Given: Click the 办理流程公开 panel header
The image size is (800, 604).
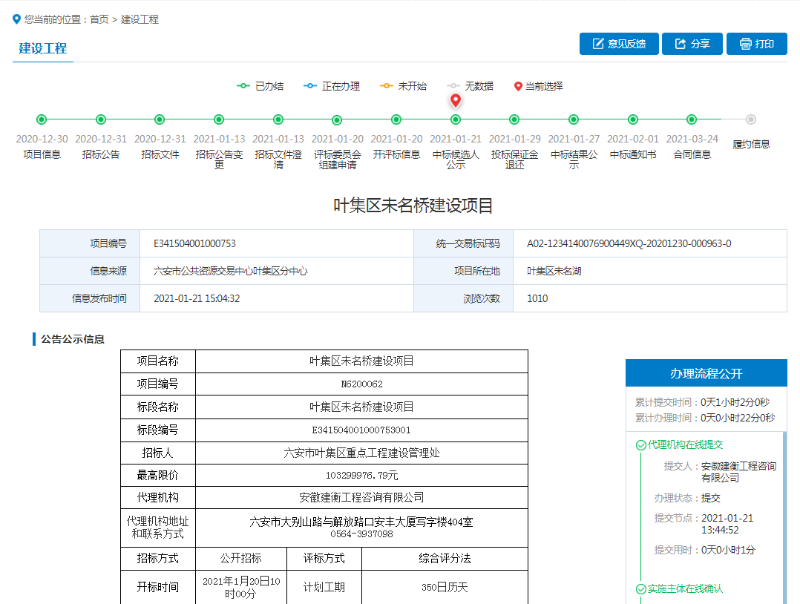Looking at the screenshot, I should tap(706, 373).
